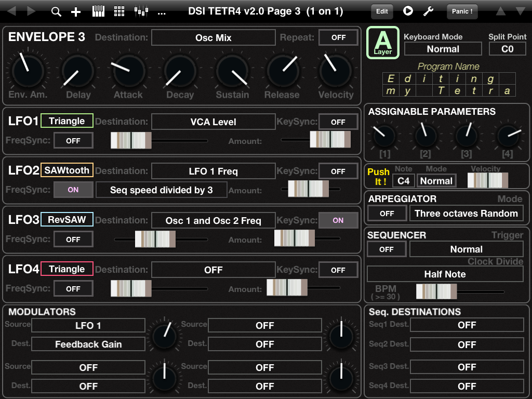Open the three dots more menu

[x=162, y=11]
